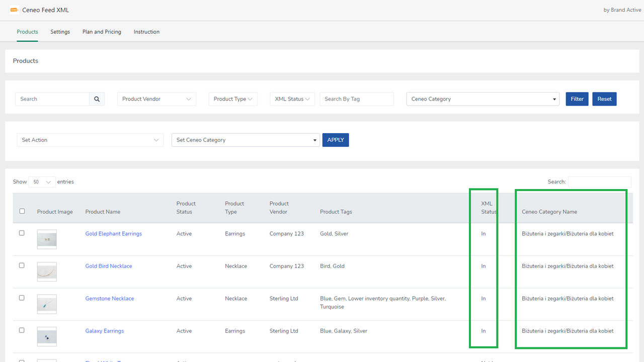The image size is (644, 362).
Task: Check the Gold Bird Necklace row checkbox
Action: (22, 265)
